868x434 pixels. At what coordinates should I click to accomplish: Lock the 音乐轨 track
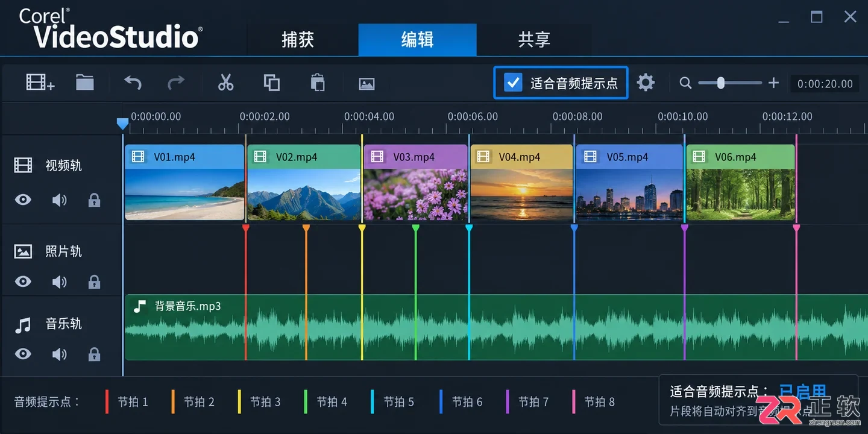94,354
